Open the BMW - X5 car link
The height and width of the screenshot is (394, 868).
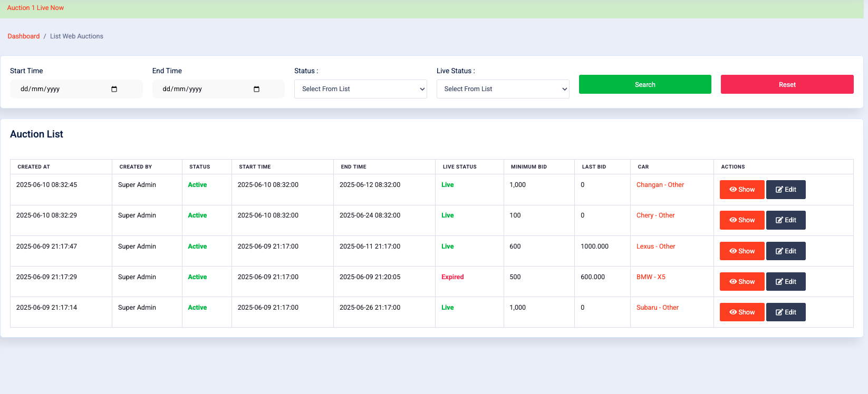[x=650, y=277]
